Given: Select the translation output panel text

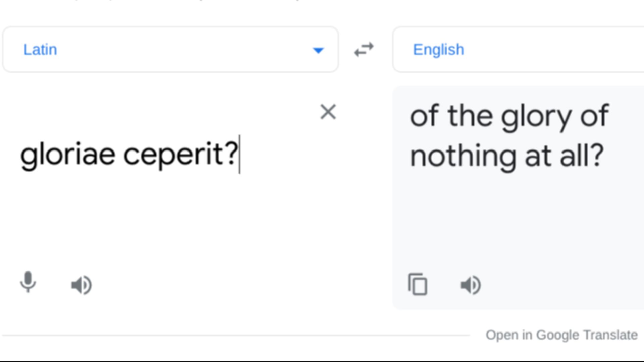Looking at the screenshot, I should 510,134.
